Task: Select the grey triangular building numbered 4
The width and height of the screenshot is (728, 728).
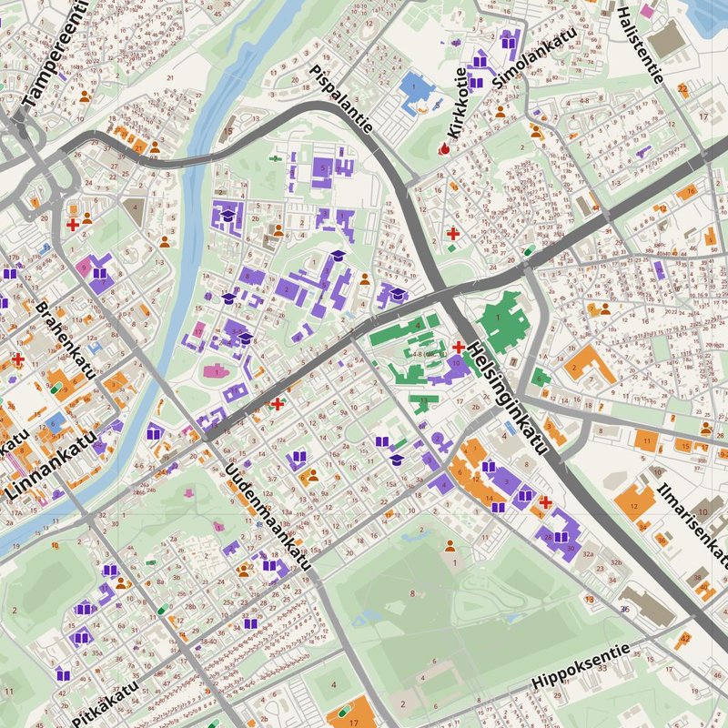Action: pyautogui.click(x=135, y=210)
